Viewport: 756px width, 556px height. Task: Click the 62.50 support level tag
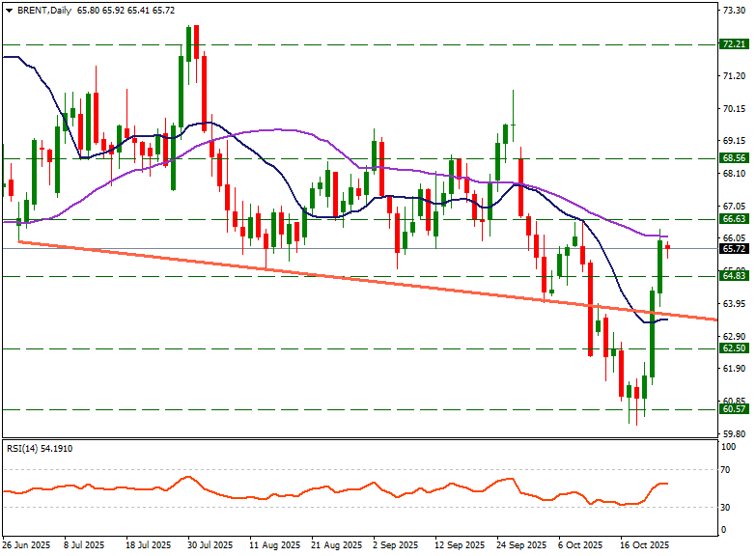click(733, 348)
